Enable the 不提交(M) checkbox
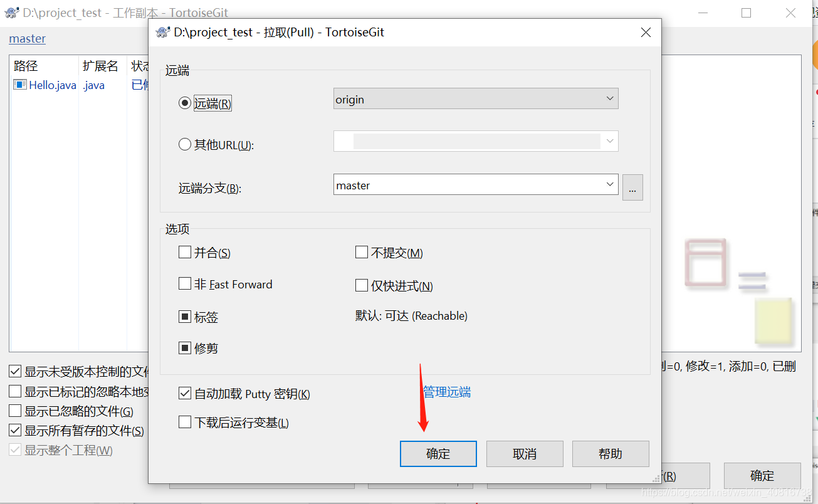 coord(361,252)
